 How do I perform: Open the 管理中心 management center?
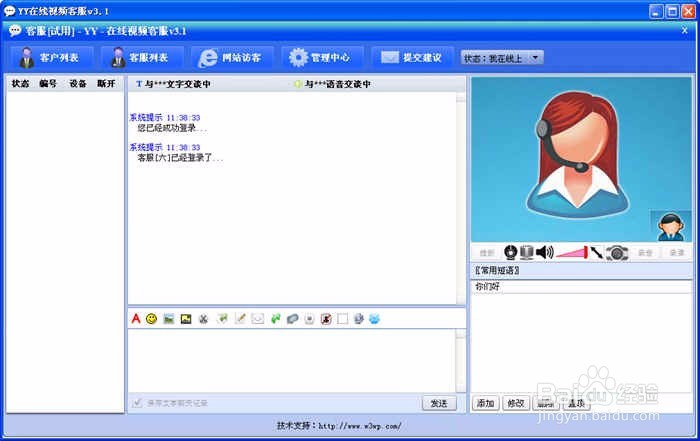322,58
